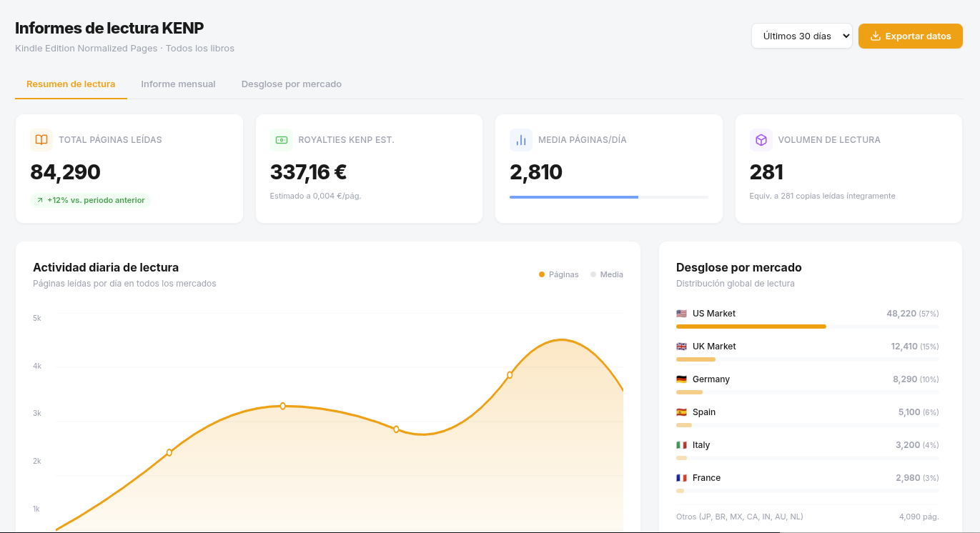Viewport: 980px width, 533px height.
Task: Click the Germany flag icon
Action: 681,379
